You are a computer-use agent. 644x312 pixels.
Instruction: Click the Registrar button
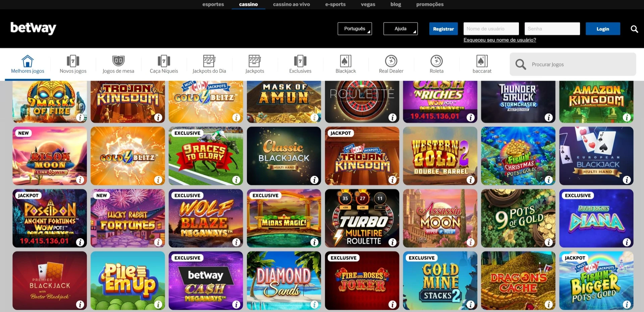coord(443,29)
